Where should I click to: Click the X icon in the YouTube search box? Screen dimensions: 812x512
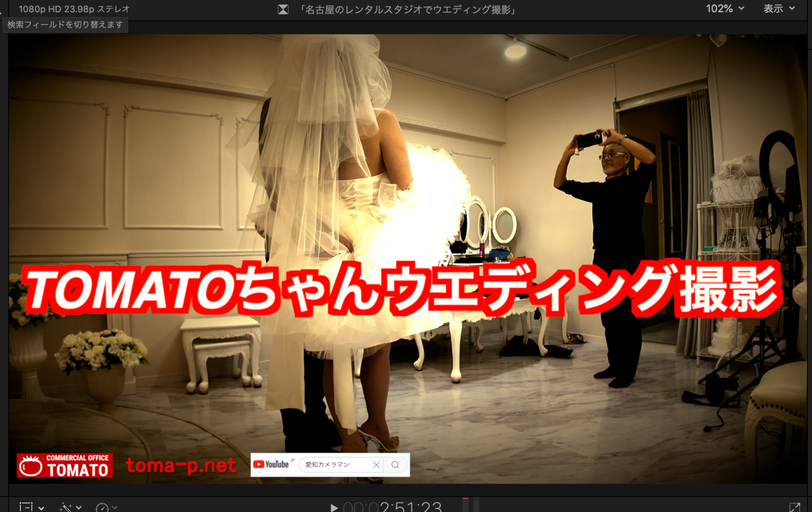pyautogui.click(x=376, y=465)
